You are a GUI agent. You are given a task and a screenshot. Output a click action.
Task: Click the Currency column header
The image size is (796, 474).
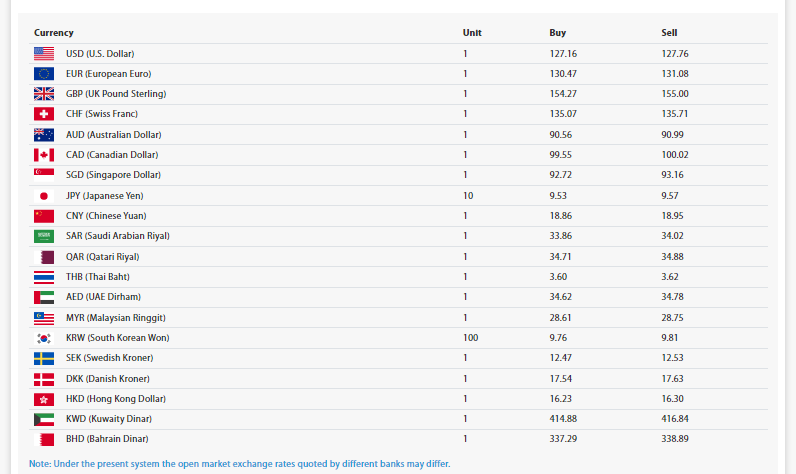coord(54,33)
